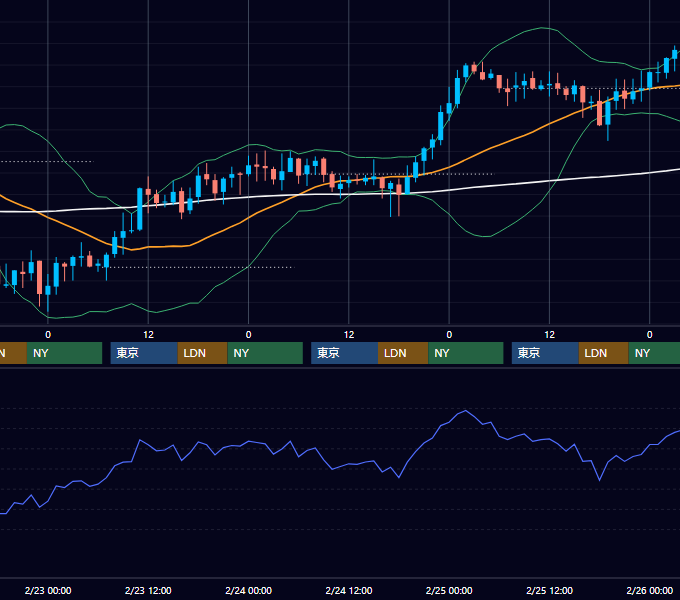Select the 東京 session block on 2/23

(144, 353)
